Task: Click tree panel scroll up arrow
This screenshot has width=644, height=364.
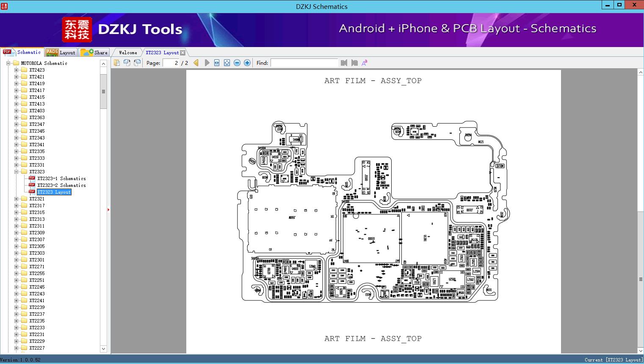Action: [x=103, y=64]
